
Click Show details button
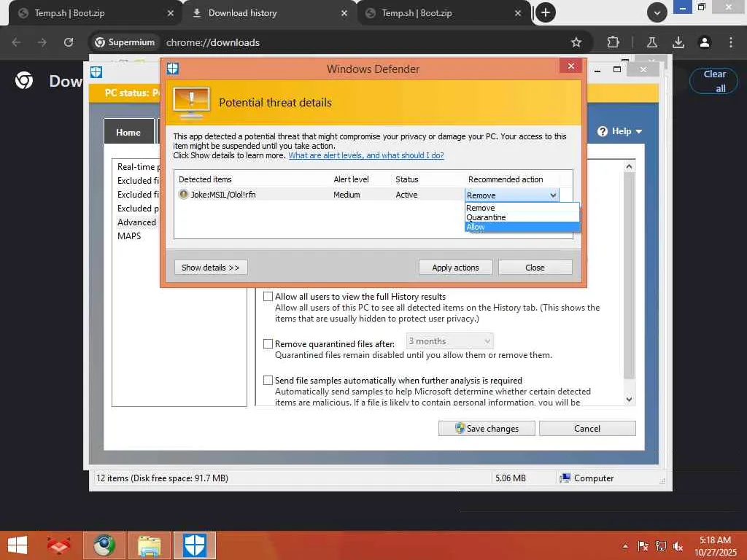click(x=211, y=268)
